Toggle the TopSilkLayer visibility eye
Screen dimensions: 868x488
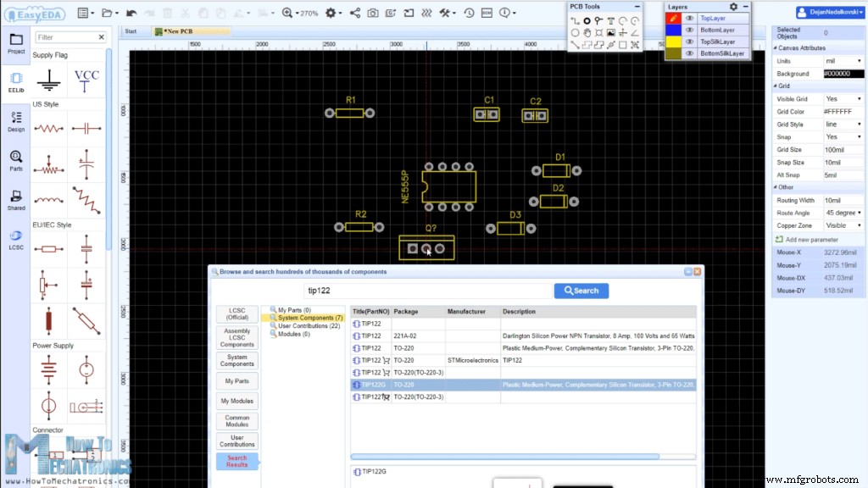[x=690, y=42]
